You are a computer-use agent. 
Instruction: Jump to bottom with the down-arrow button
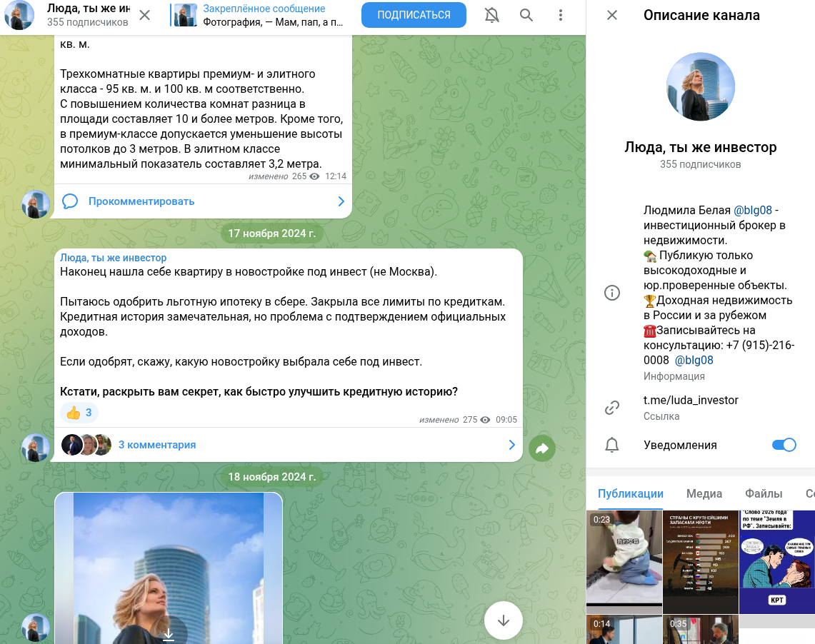503,620
